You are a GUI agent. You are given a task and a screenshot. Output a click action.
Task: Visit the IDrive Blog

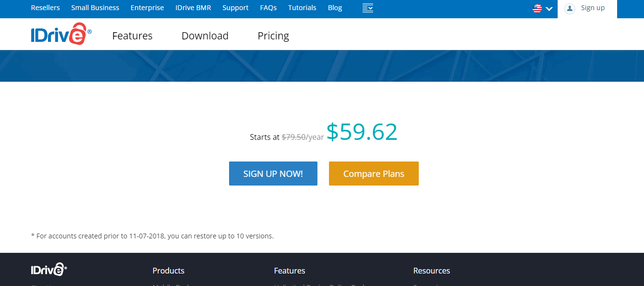click(335, 7)
